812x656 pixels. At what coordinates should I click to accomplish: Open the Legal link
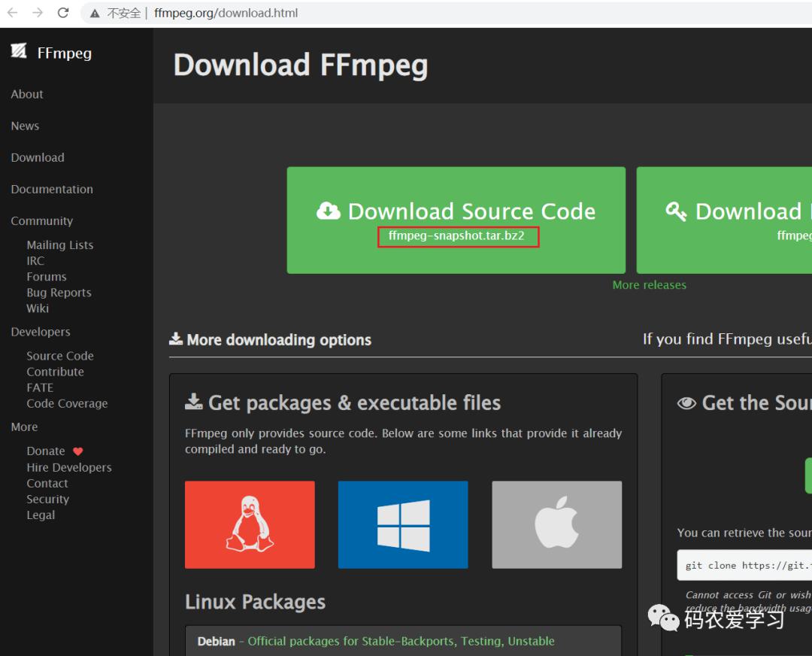[41, 515]
